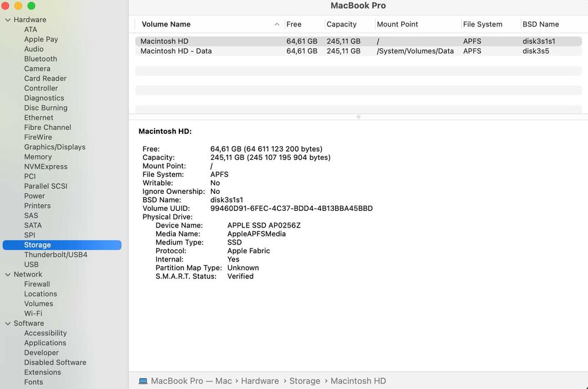588x389 pixels.
Task: Click S.M.A.R.T. Status Verified value
Action: 240,276
